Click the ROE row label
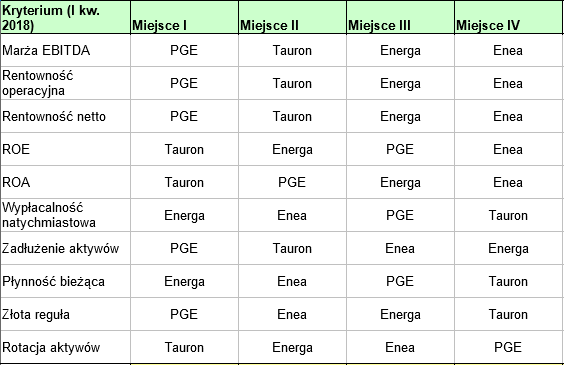The height and width of the screenshot is (365, 564). pos(65,149)
